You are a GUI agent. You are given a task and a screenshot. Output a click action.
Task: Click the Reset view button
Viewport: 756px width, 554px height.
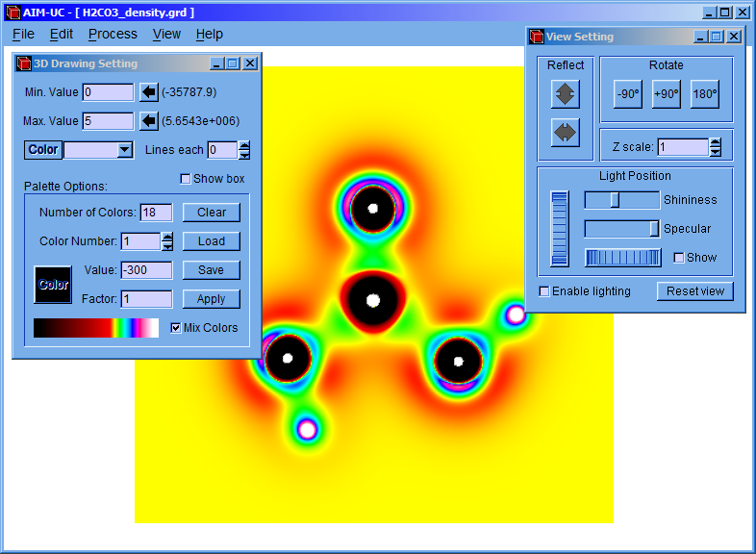tap(695, 291)
